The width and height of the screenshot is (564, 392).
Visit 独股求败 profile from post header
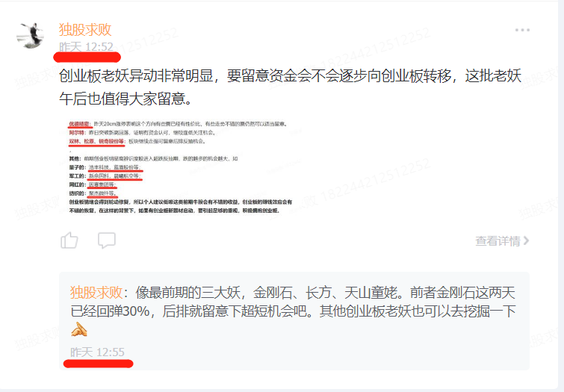click(85, 29)
